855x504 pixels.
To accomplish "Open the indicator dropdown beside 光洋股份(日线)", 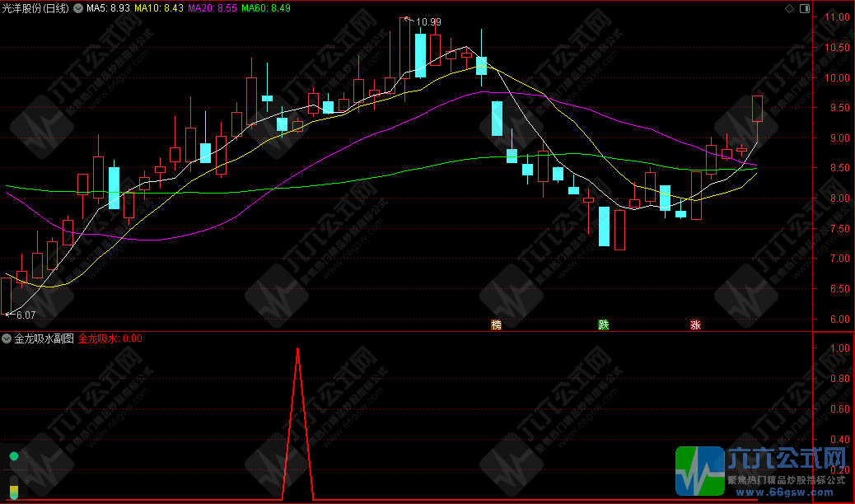I will (78, 8).
